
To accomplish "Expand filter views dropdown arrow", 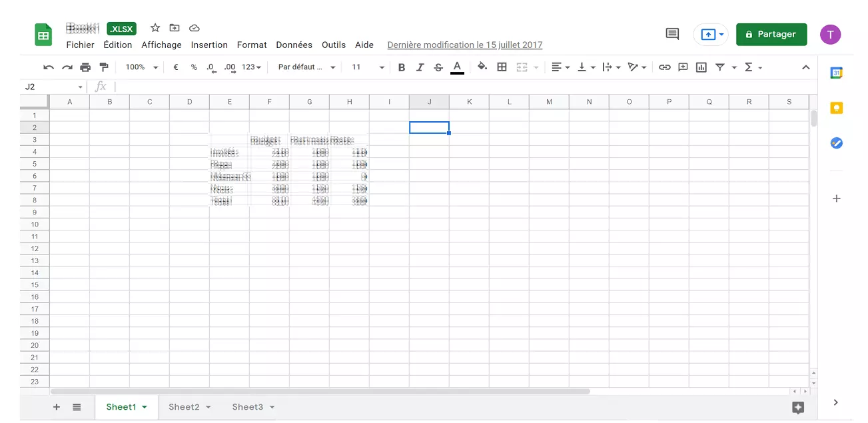I will (734, 67).
